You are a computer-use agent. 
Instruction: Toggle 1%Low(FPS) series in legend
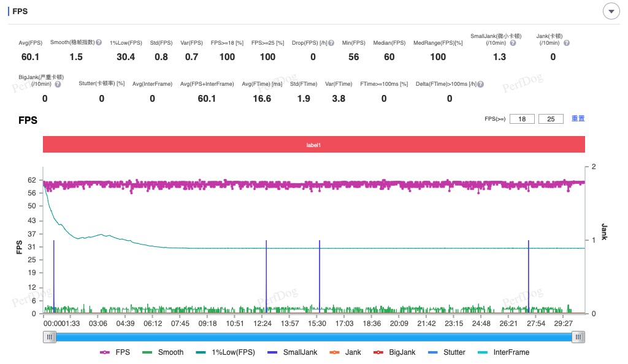[226, 352]
